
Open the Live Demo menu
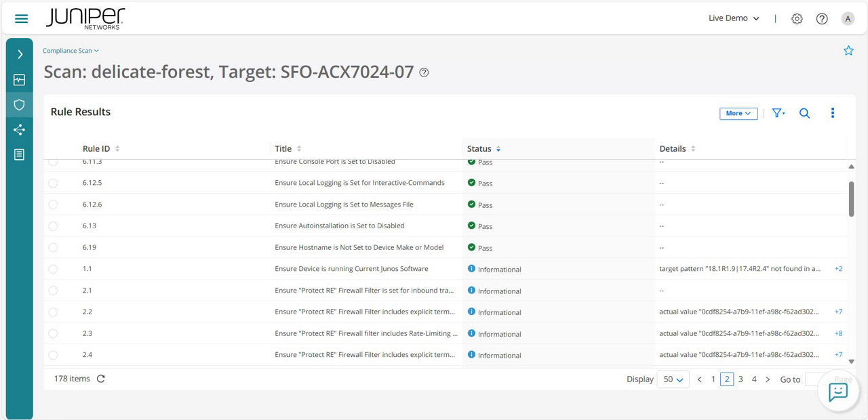click(x=733, y=18)
